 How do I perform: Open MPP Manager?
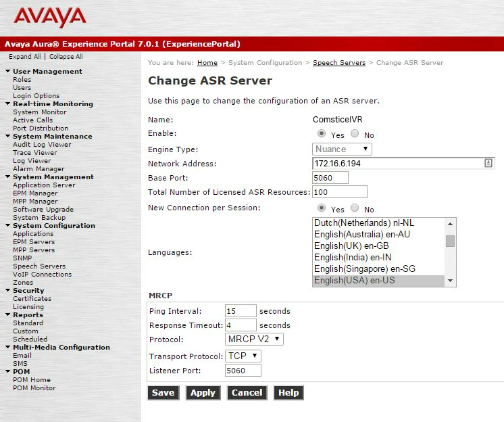pos(35,201)
